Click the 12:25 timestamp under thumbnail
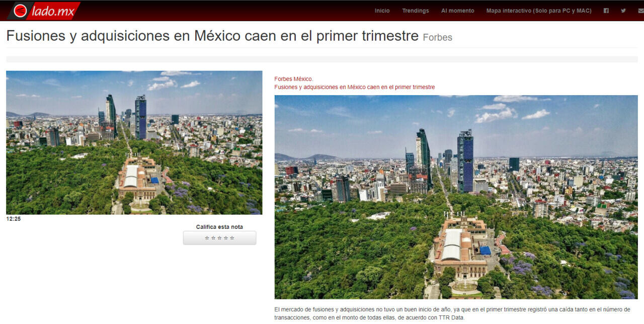Screen dimensions: 644x324 pos(14,219)
